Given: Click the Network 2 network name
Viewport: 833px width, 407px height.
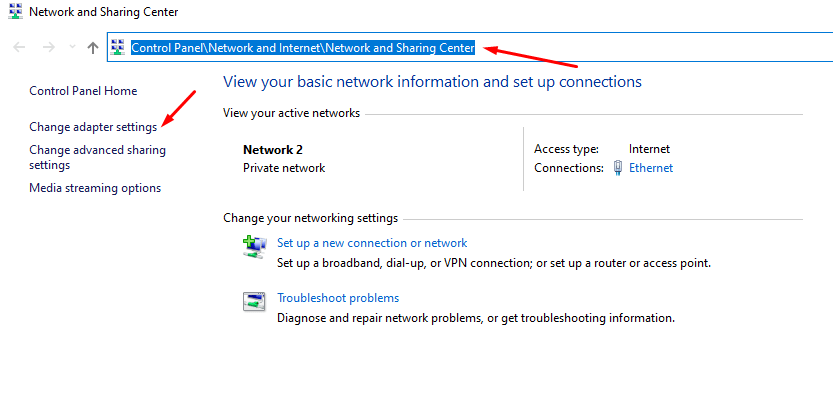Looking at the screenshot, I should coord(273,149).
